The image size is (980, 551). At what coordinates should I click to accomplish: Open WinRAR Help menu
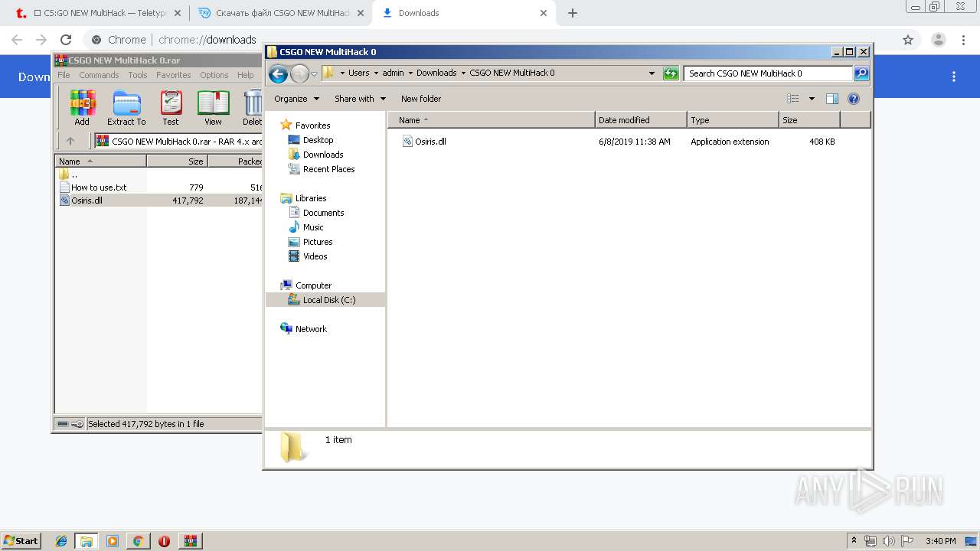tap(245, 75)
